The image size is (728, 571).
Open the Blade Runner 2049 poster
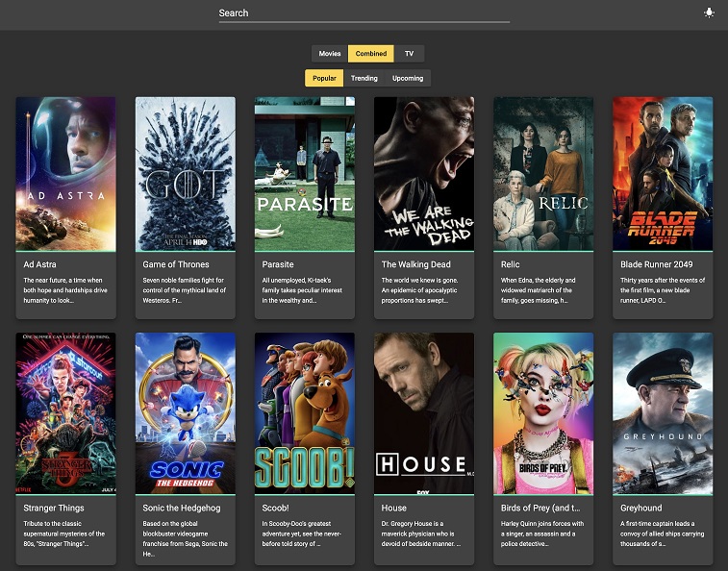click(662, 173)
